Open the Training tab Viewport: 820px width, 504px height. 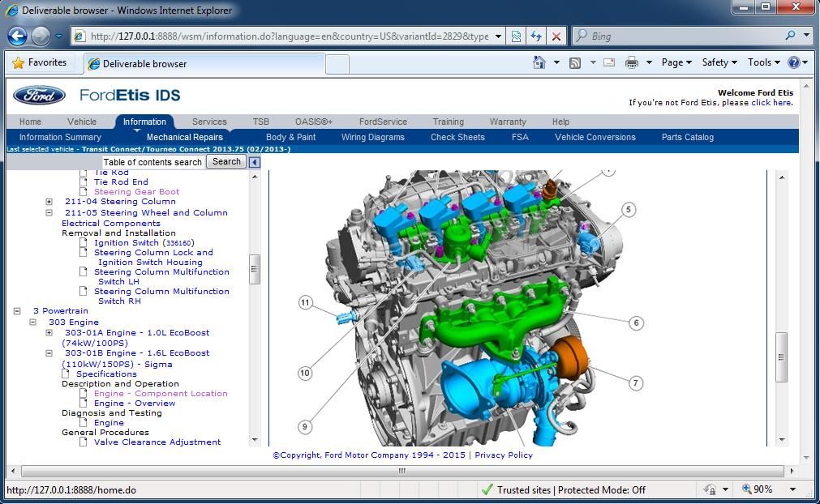coord(449,122)
